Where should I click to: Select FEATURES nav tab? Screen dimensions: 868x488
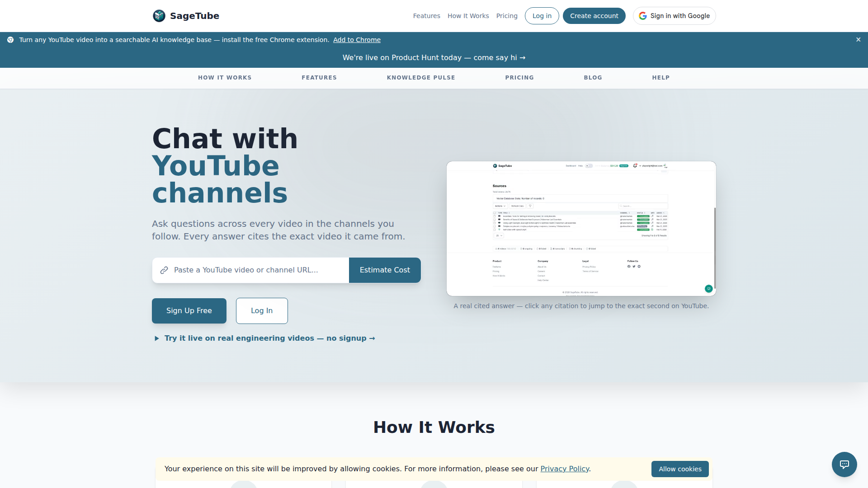(319, 78)
